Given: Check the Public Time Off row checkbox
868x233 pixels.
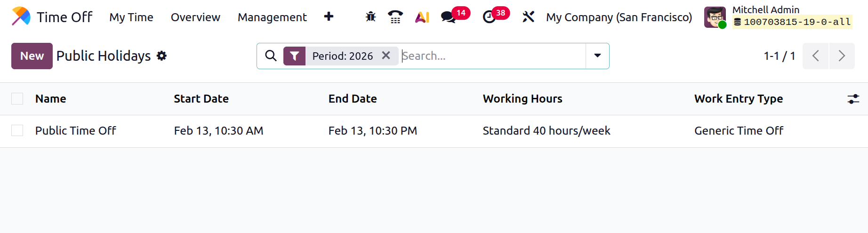Looking at the screenshot, I should 17,130.
